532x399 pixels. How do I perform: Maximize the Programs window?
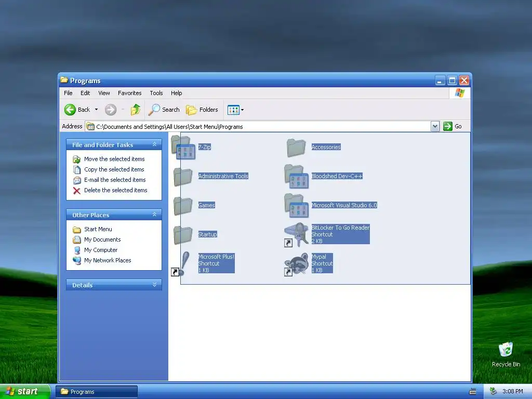pos(452,81)
